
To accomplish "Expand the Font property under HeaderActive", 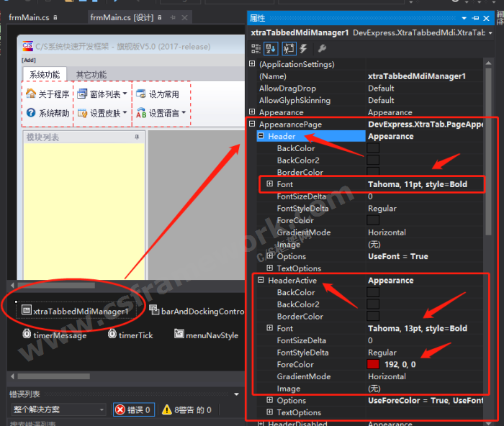I will tap(270, 328).
